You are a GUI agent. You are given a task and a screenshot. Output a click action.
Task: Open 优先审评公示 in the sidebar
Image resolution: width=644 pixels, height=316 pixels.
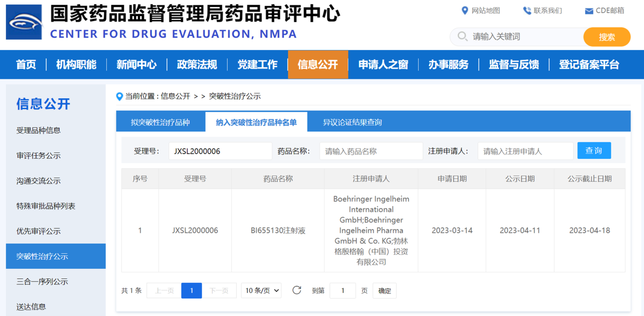coord(39,231)
